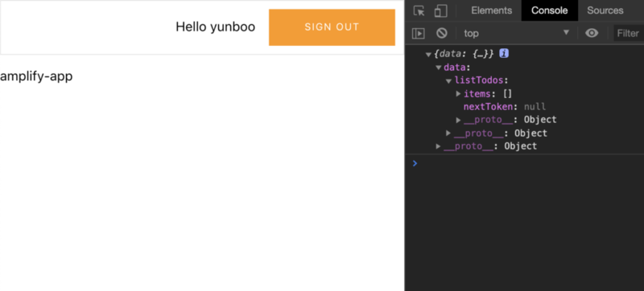Click the SIGN OUT button
The image size is (644, 291).
click(332, 27)
